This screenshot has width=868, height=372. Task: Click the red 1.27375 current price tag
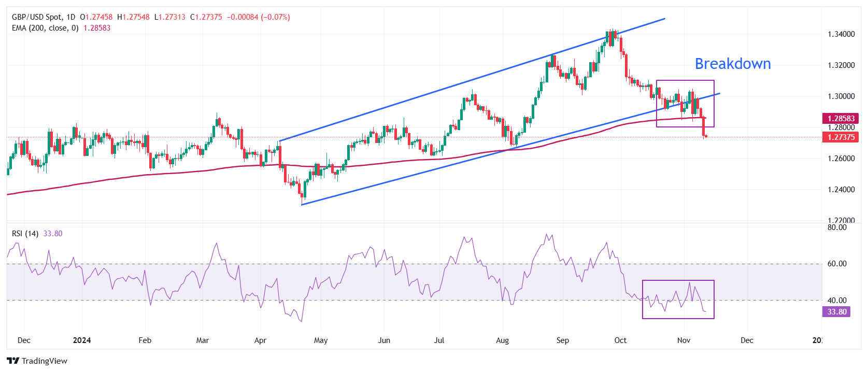841,137
